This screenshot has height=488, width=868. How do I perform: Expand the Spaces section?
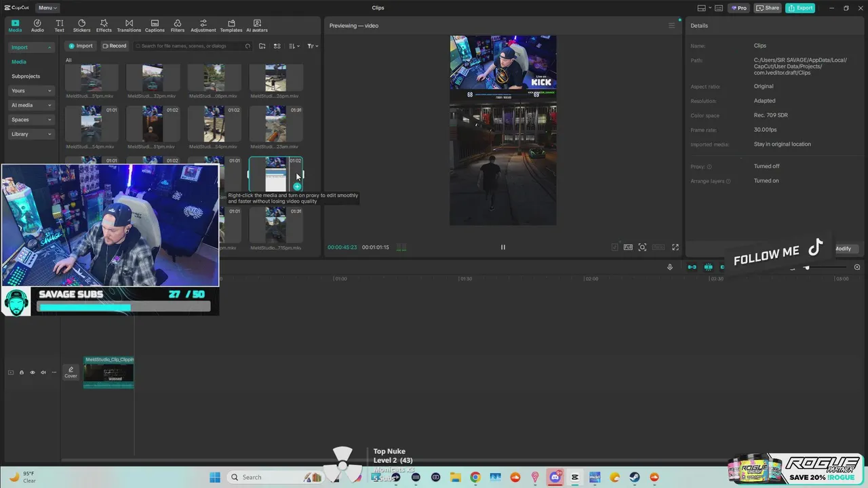31,120
